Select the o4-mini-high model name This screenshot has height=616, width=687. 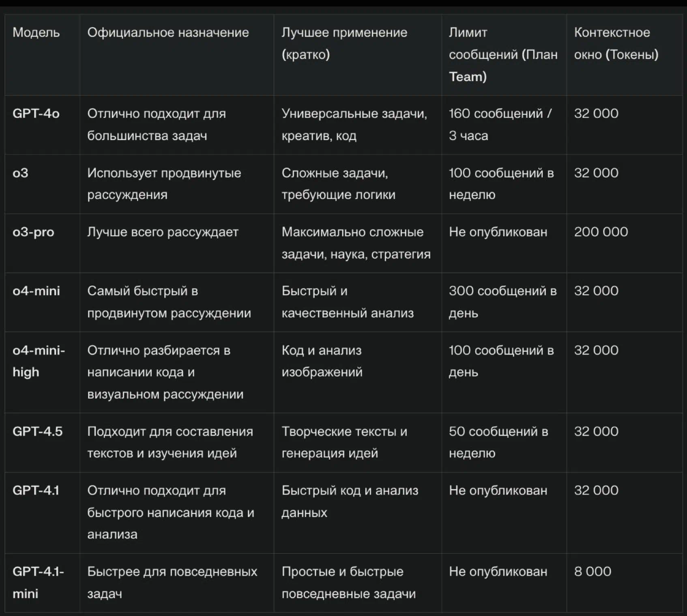(39, 361)
